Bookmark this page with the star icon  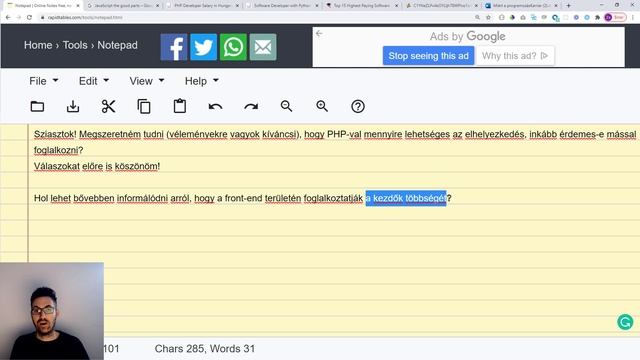[488, 18]
